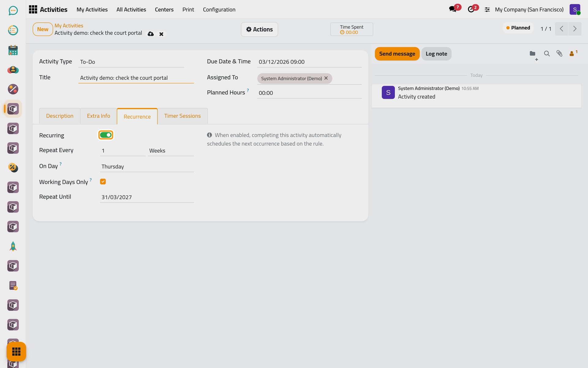The image size is (588, 368).
Task: Show followers icon in chatter
Action: tap(573, 54)
